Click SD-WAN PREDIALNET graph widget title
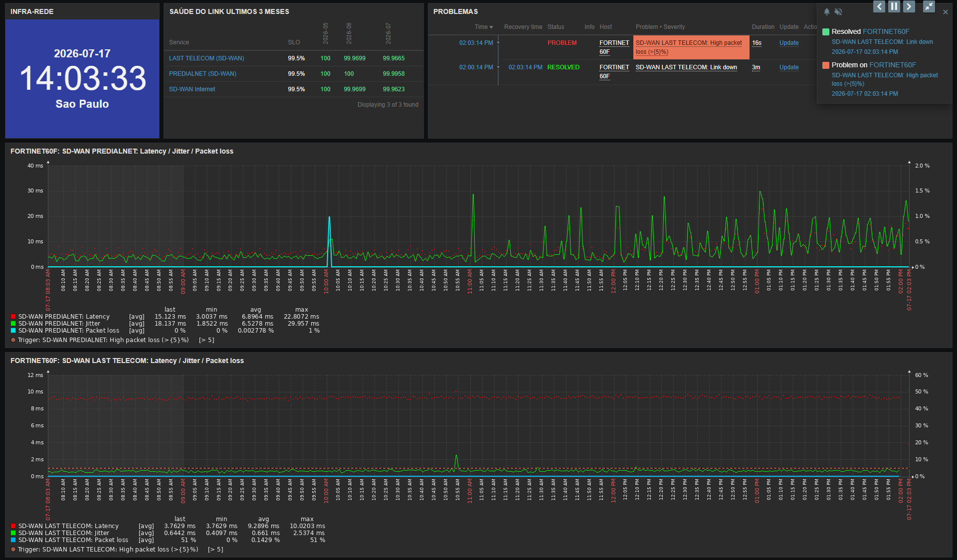The height and width of the screenshot is (560, 957). point(122,151)
